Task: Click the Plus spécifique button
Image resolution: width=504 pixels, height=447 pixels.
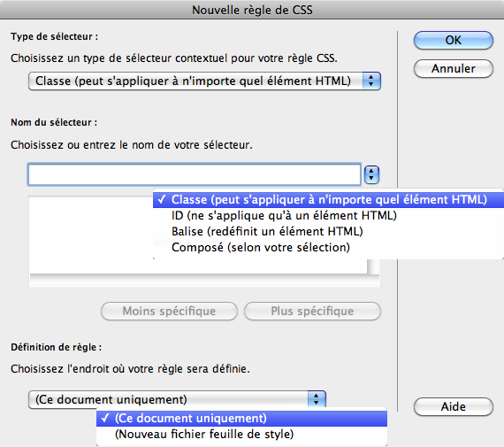Action: click(x=312, y=312)
